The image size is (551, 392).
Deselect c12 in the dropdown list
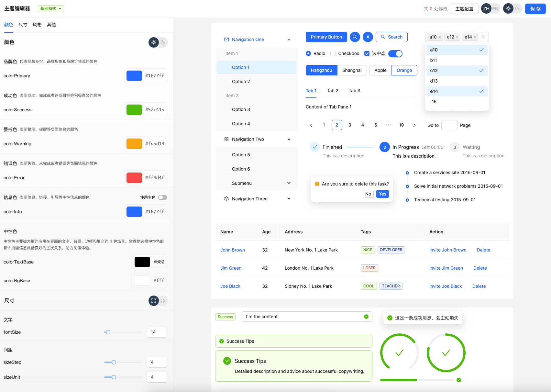[x=457, y=71]
